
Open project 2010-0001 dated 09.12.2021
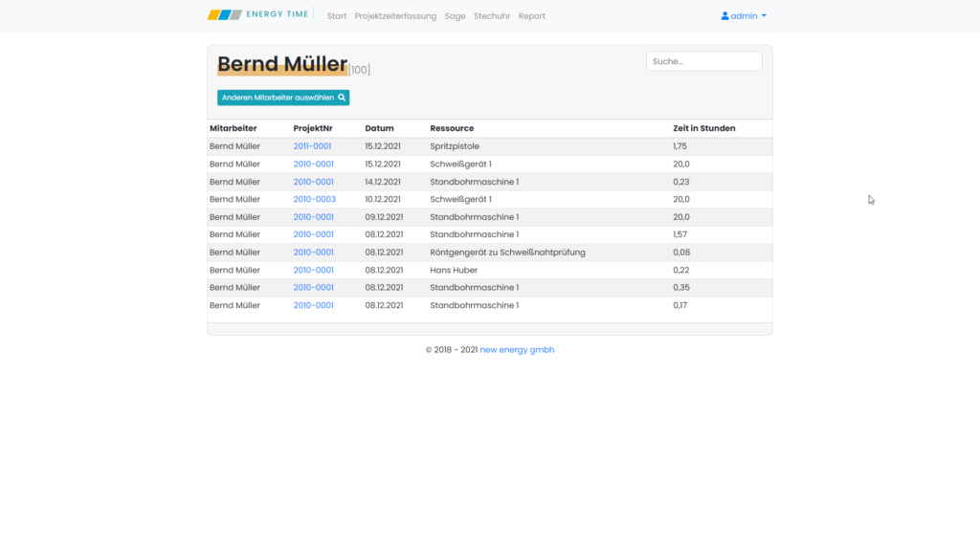(x=313, y=217)
